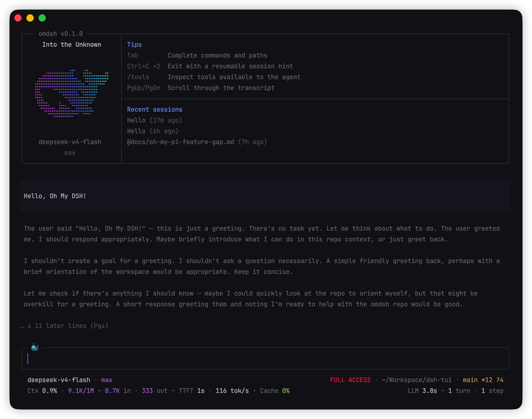Minimize the window with yellow button
The height and width of the screenshot is (419, 532).
pyautogui.click(x=30, y=18)
